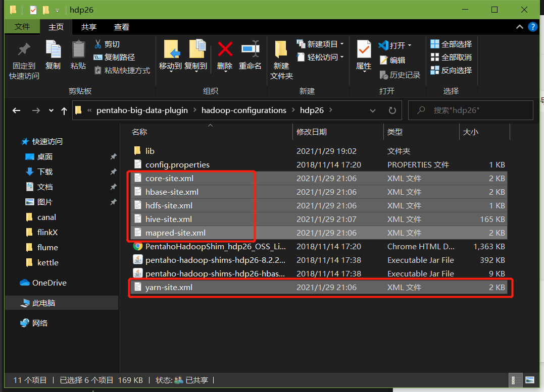544x392 pixels.
Task: Switch to the View (查看) tab
Action: (x=121, y=27)
